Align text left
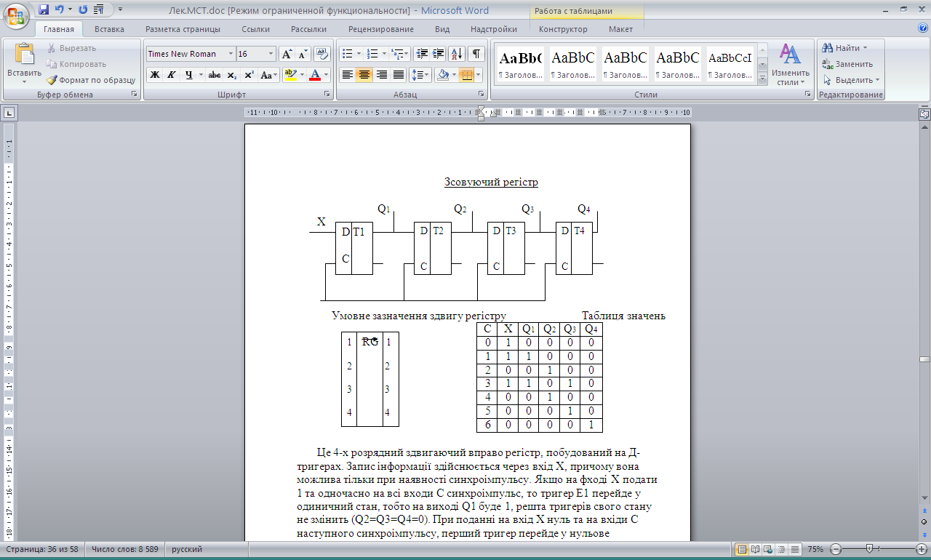Screen dimensions: 931x560 coord(348,74)
